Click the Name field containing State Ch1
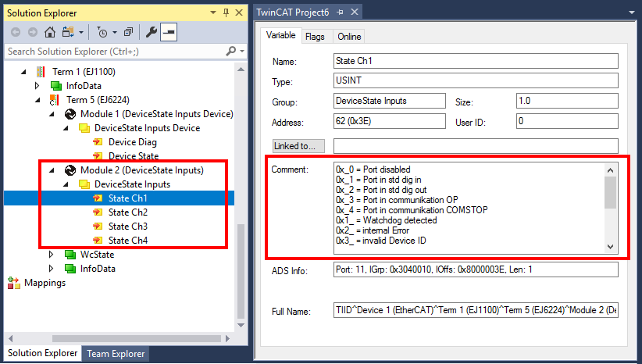Image resolution: width=642 pixels, height=364 pixels. (476, 61)
